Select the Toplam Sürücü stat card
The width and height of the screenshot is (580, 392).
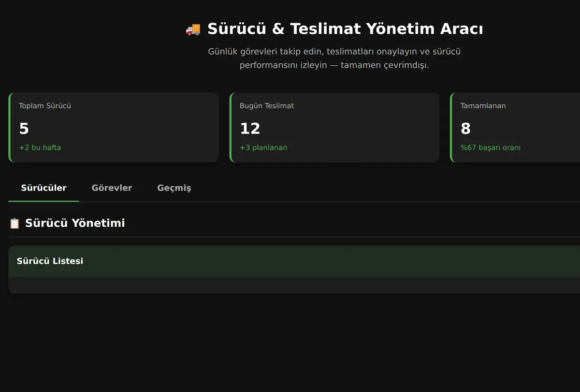[114, 128]
